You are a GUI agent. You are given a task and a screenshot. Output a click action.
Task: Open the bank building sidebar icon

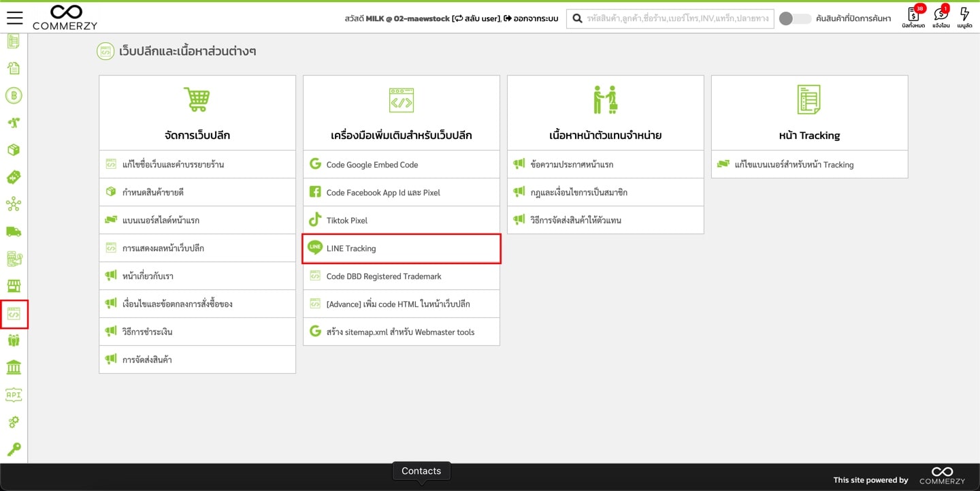[14, 368]
